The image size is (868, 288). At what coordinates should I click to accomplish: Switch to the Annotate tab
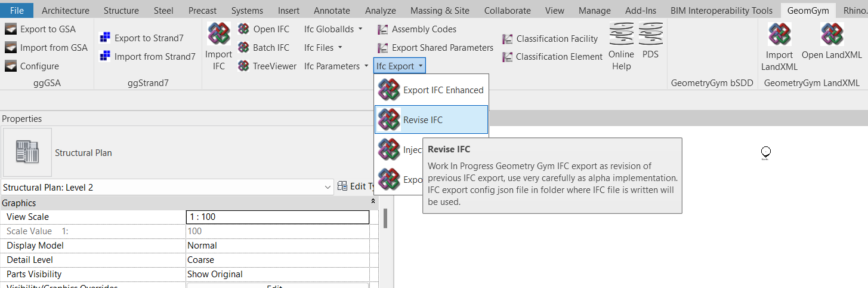point(332,10)
